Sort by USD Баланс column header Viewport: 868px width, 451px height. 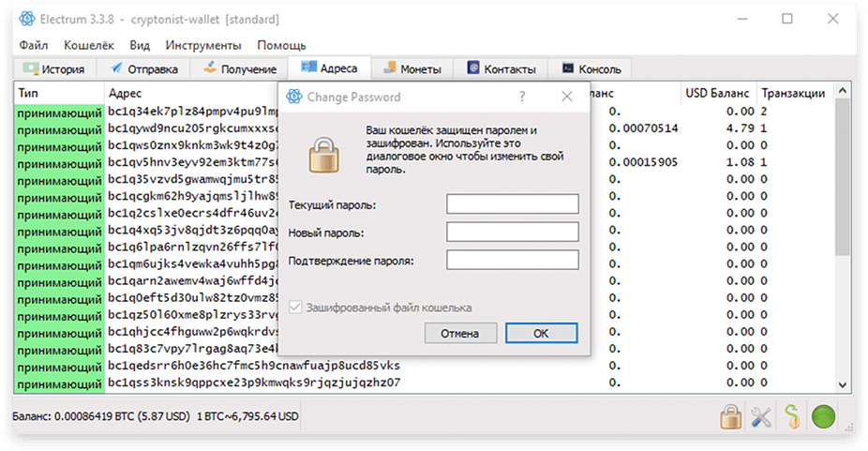click(718, 93)
